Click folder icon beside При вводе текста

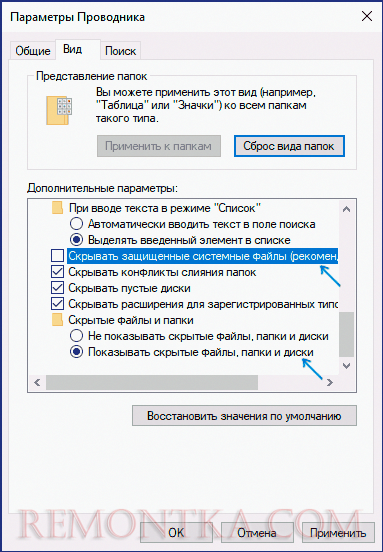(x=57, y=208)
